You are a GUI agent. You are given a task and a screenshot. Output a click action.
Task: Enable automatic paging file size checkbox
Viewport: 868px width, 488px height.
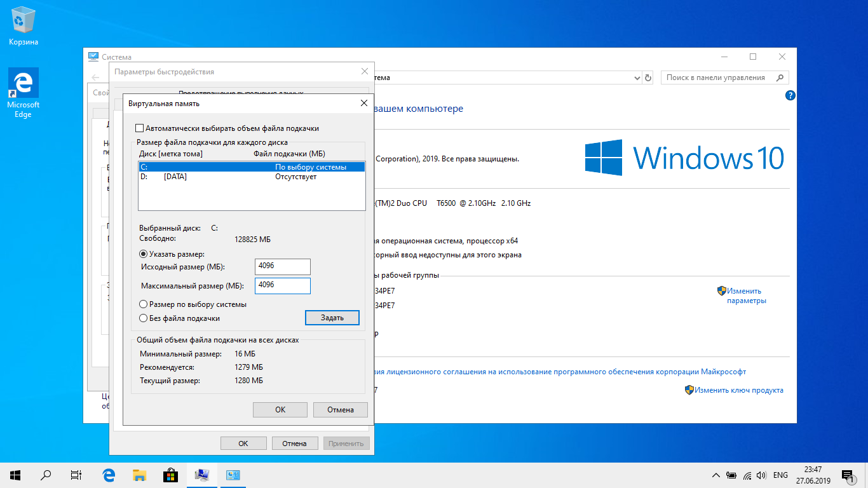click(x=140, y=128)
